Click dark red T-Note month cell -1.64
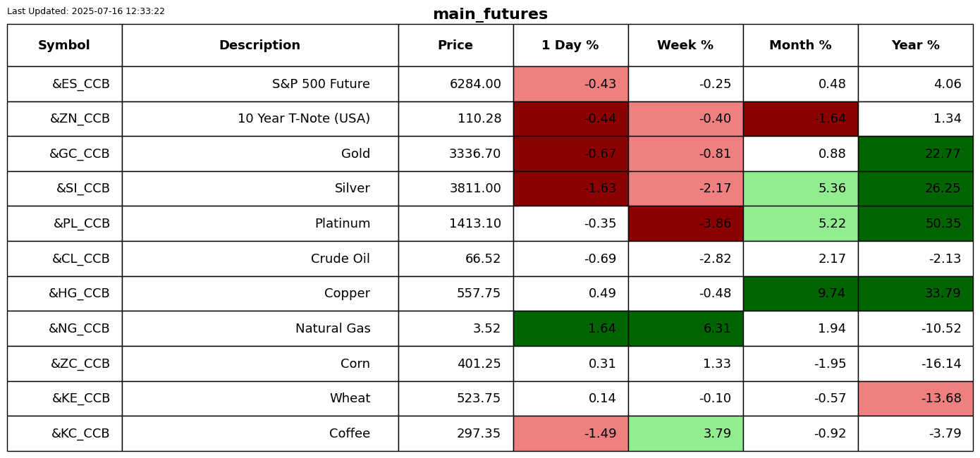The width and height of the screenshot is (980, 458). click(x=800, y=119)
